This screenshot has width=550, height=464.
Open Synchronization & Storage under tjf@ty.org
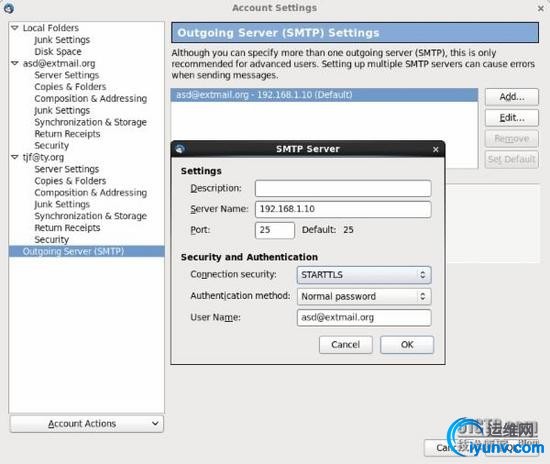90,216
